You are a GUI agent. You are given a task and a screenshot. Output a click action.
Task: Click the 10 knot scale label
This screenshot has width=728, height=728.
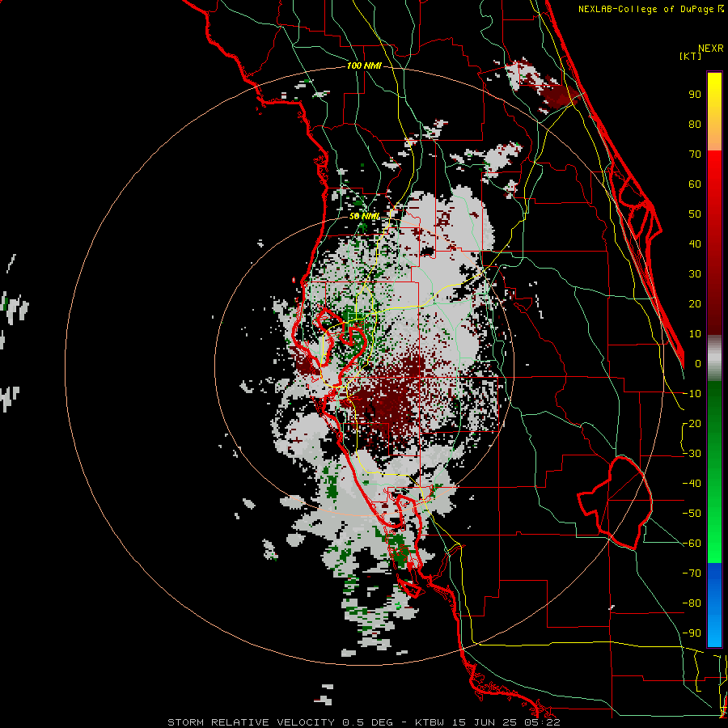[x=695, y=334]
